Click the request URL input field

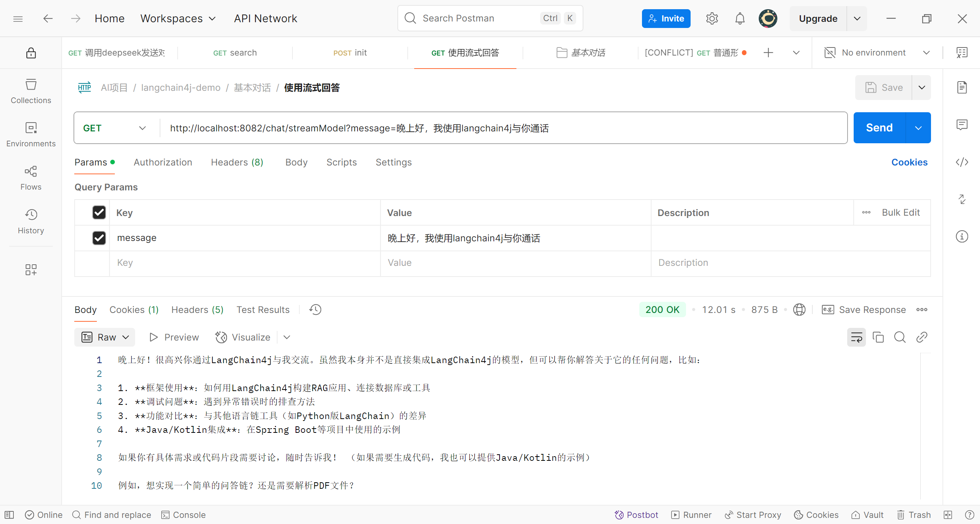click(x=498, y=128)
